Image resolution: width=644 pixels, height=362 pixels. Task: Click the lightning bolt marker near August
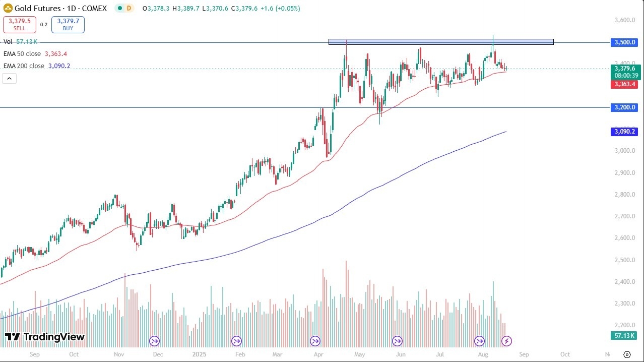point(506,341)
